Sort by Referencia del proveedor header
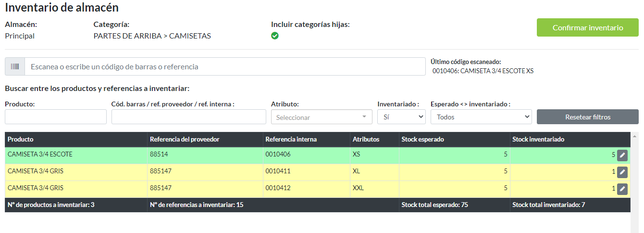Screen dimensions: 644x233 tap(185, 140)
